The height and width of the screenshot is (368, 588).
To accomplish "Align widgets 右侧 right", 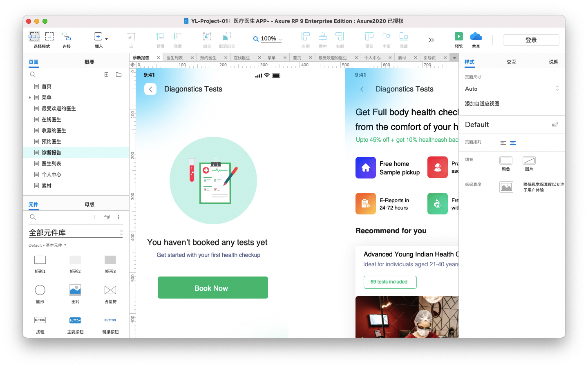I will click(x=340, y=36).
